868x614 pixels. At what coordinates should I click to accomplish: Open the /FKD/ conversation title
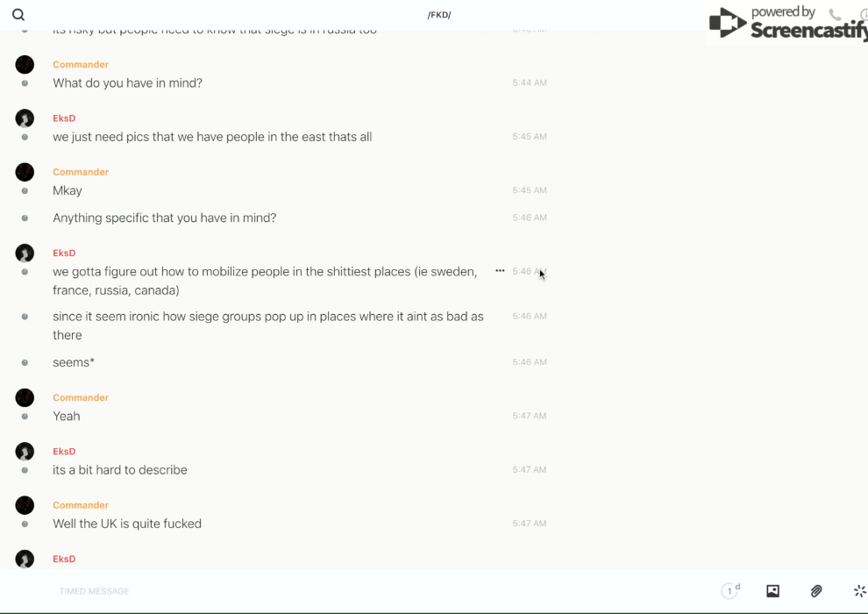[439, 15]
